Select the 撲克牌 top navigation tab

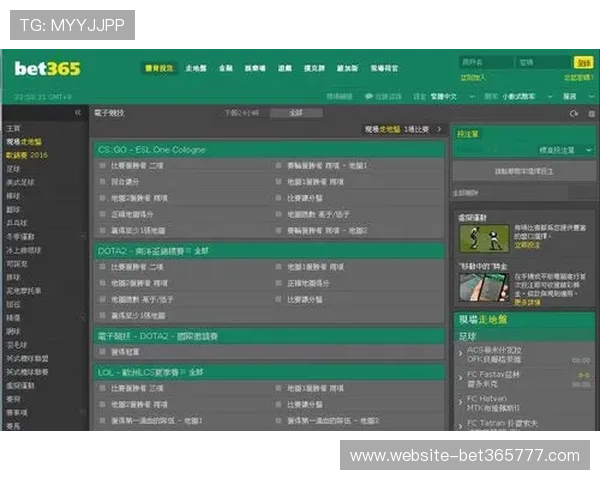pyautogui.click(x=314, y=68)
